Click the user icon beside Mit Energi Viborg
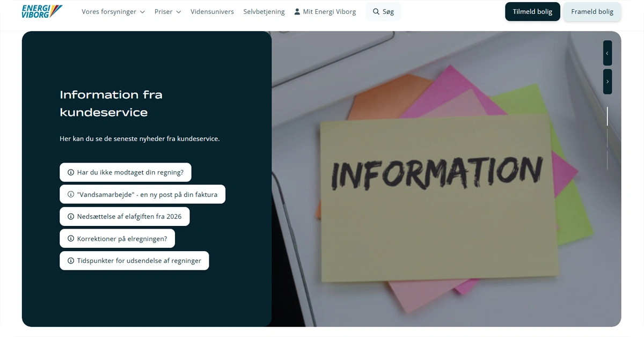 (x=297, y=12)
